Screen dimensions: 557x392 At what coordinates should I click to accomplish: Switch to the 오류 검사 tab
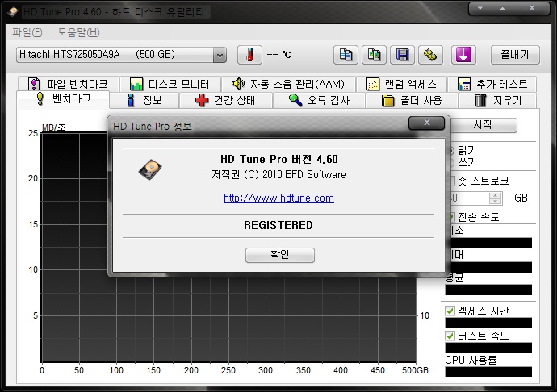click(319, 101)
